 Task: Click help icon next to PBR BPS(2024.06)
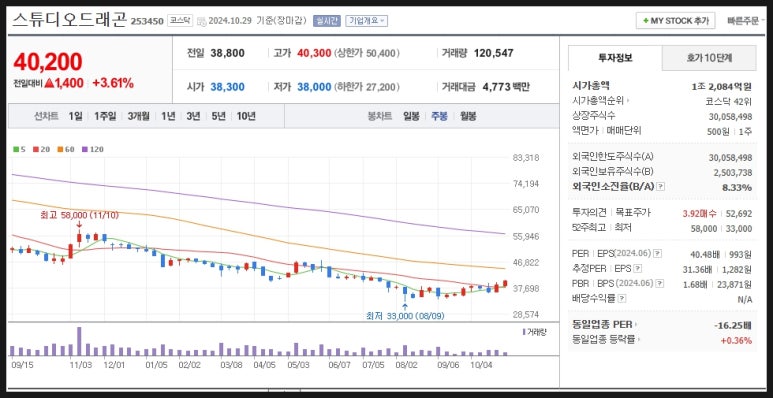(x=660, y=284)
